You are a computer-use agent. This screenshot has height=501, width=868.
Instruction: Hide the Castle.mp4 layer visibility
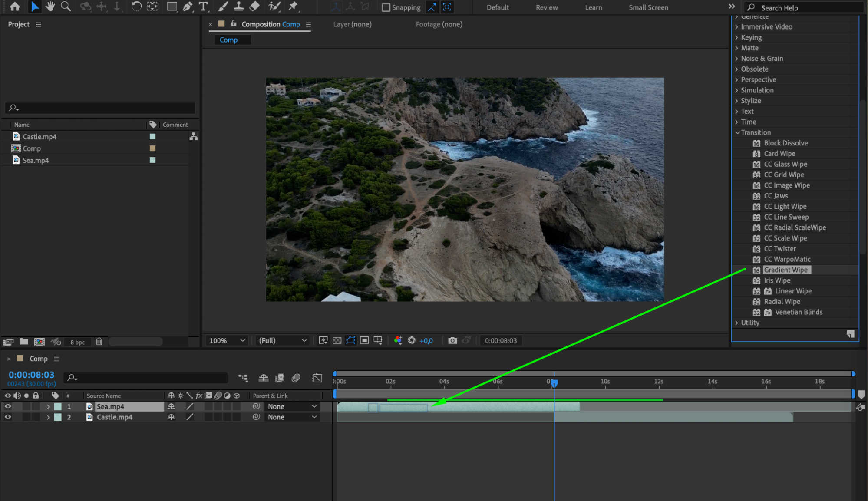pos(8,417)
